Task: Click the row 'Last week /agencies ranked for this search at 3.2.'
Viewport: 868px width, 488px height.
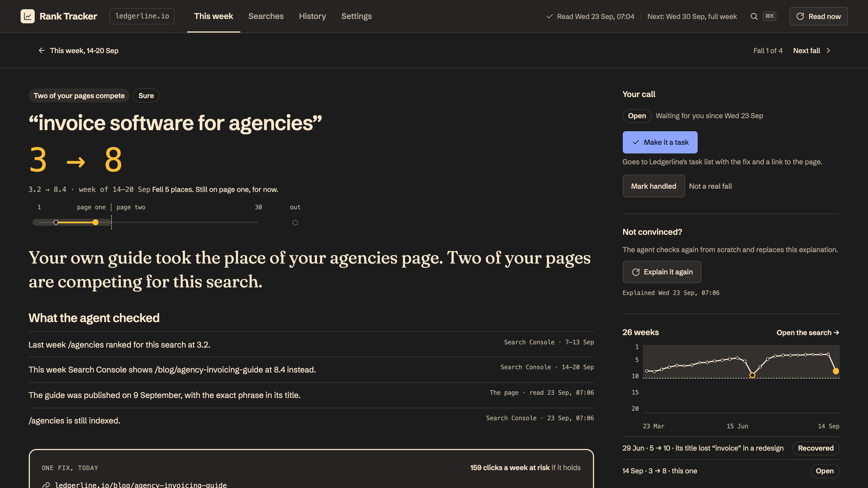Action: [x=311, y=345]
